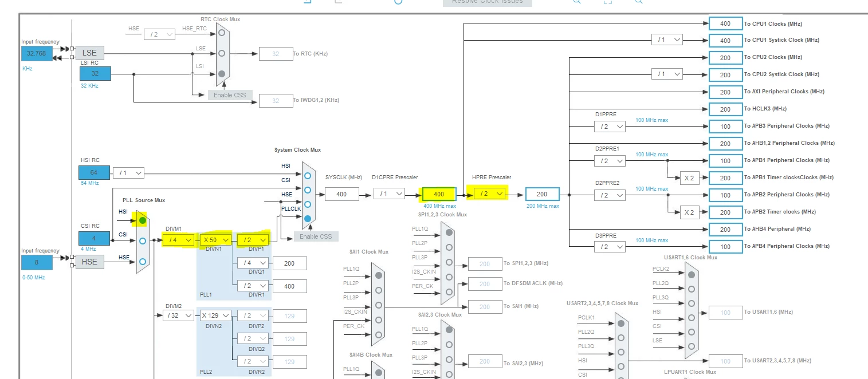The width and height of the screenshot is (868, 379).
Task: Expand the D1CPRE Prescaler /1 dropdown
Action: coord(390,194)
